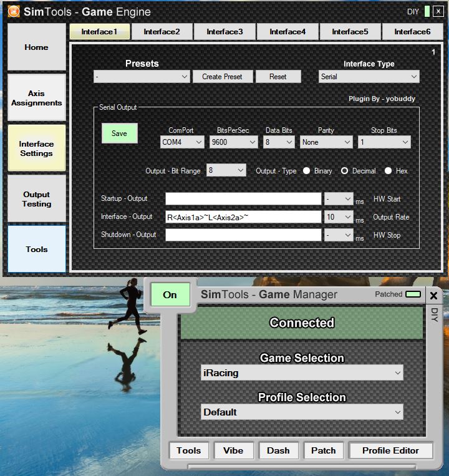Open the HW Start ms dropdown

(x=339, y=199)
